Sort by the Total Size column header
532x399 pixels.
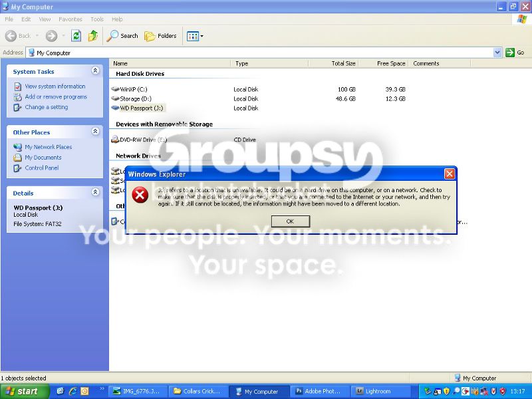[333, 63]
